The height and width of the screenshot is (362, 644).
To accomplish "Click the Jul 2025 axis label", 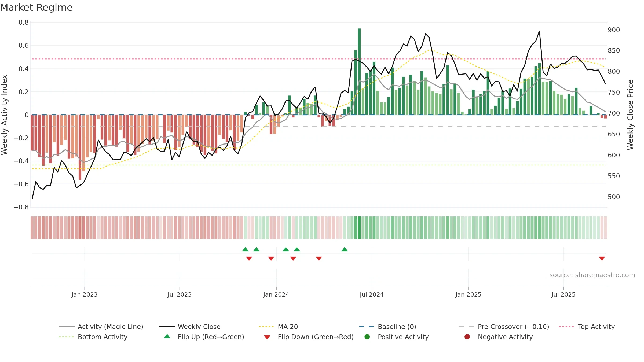I will point(563,294).
